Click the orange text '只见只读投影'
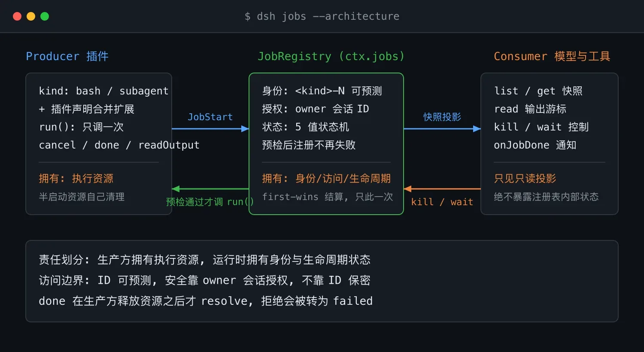The width and height of the screenshot is (644, 352). pos(525,179)
